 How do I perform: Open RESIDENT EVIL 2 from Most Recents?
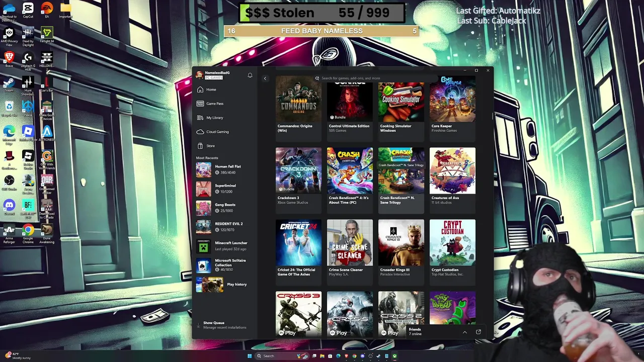point(225,227)
